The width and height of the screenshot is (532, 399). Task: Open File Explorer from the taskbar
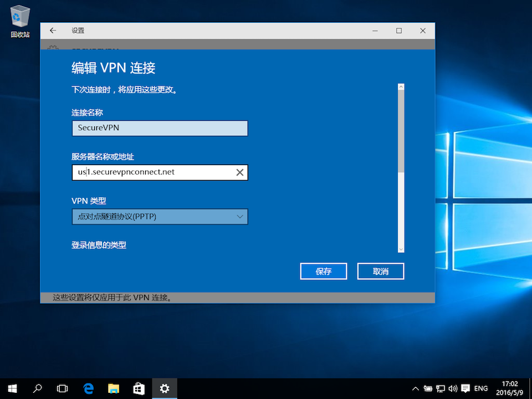coord(114,388)
